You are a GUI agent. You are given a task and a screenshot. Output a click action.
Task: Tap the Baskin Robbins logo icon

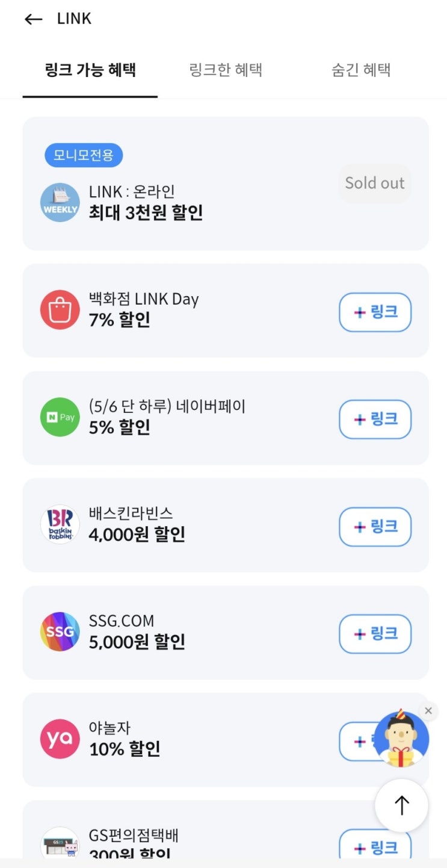(x=60, y=524)
